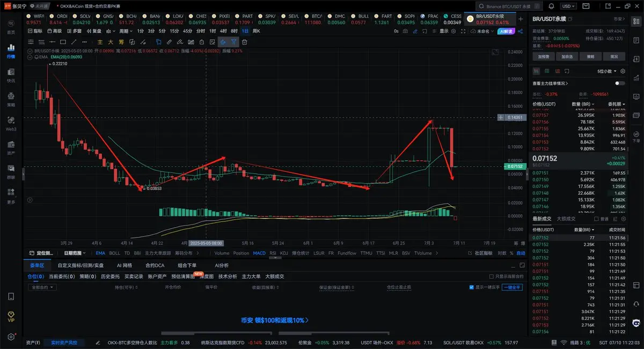Open the mobile device icon in sidebar
This screenshot has height=349, width=644.
point(11,296)
